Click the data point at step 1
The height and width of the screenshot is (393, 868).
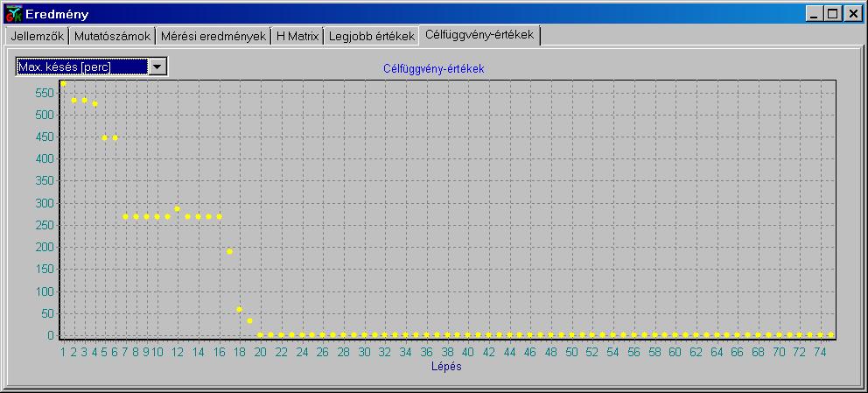63,83
